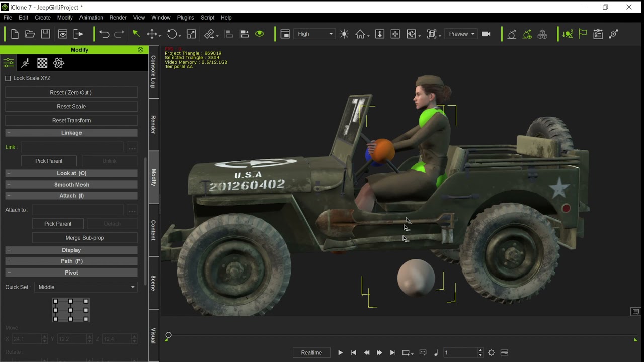This screenshot has height=362, width=644.
Task: Select the Scale object tool
Action: [191, 34]
